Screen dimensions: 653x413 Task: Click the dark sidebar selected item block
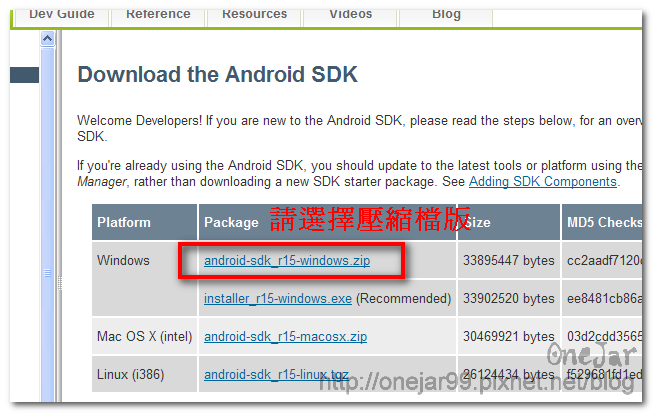(25, 75)
